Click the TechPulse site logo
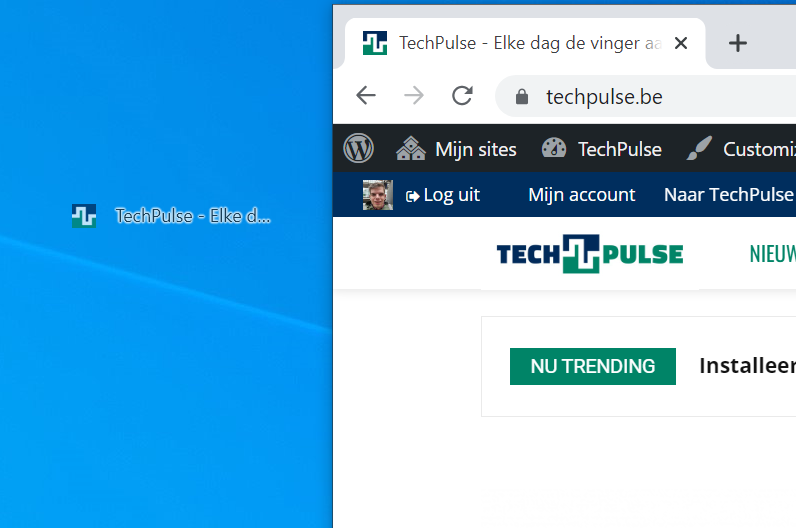 coord(590,254)
